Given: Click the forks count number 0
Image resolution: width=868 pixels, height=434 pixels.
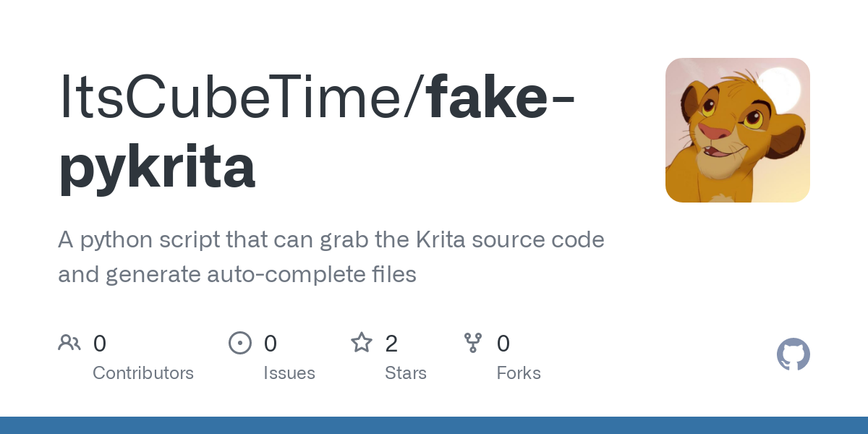Looking at the screenshot, I should [x=503, y=344].
